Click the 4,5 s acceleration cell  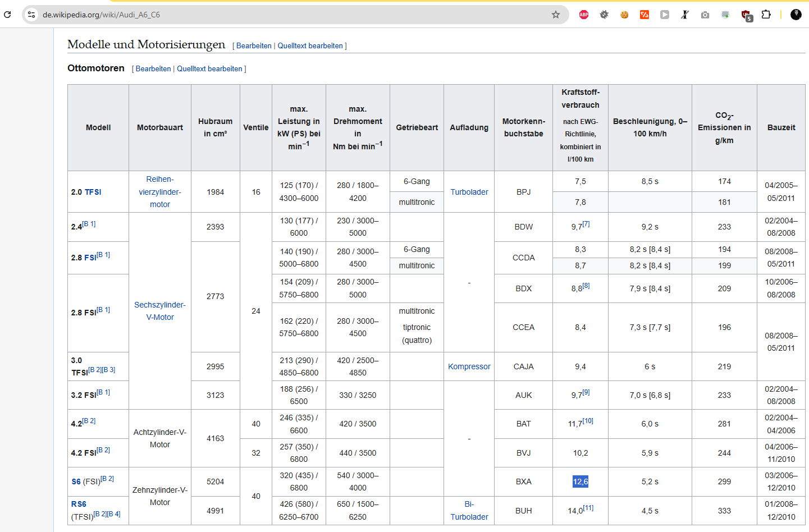click(650, 511)
